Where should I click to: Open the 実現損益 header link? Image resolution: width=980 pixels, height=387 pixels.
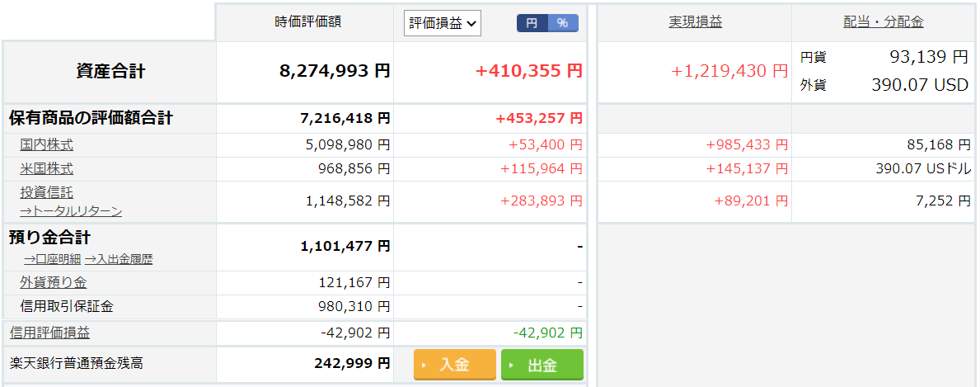click(695, 22)
